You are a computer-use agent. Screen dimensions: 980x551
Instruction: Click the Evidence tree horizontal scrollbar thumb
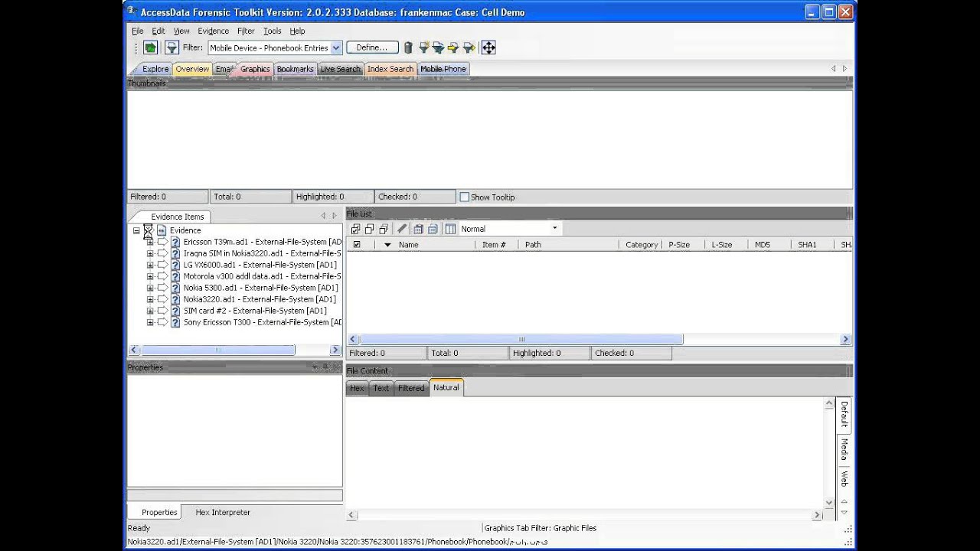[x=218, y=350]
